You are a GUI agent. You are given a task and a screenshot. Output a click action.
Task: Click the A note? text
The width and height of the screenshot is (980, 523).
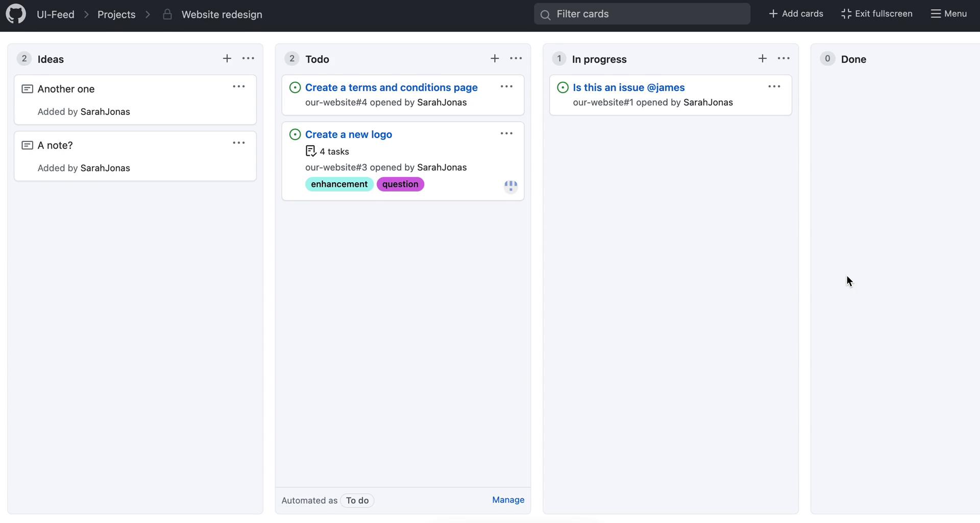coord(55,146)
